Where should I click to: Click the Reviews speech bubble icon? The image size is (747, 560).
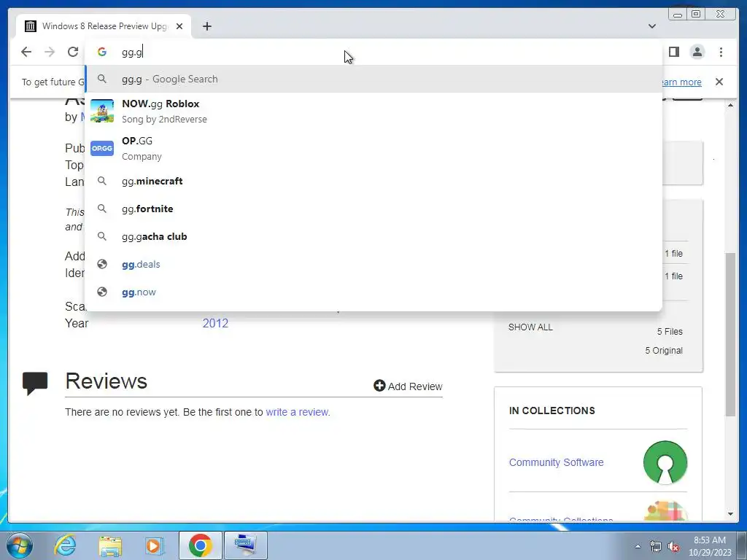point(35,383)
